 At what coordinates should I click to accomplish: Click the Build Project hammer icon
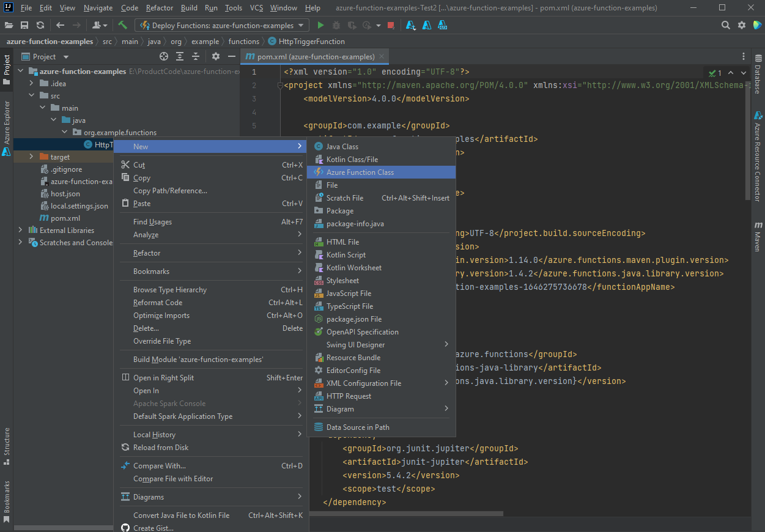[123, 25]
